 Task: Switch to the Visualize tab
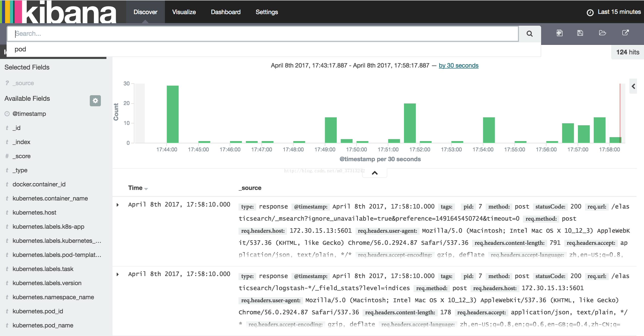pos(184,12)
